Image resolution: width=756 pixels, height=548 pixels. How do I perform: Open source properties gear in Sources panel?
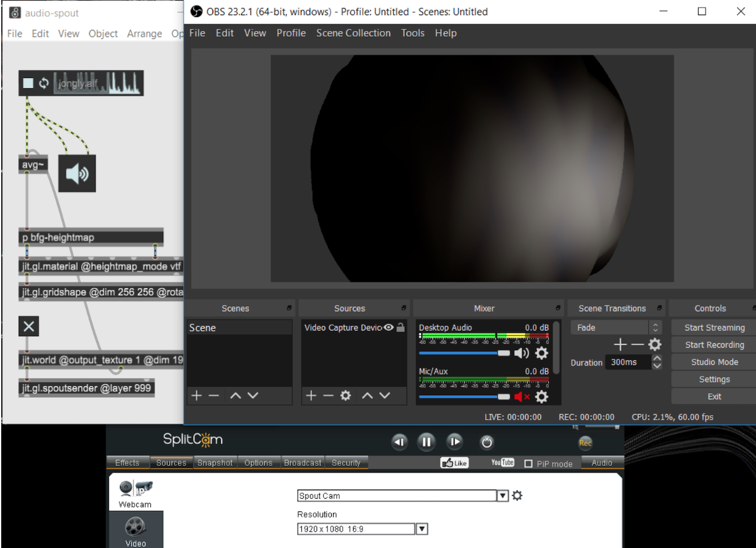(x=346, y=396)
